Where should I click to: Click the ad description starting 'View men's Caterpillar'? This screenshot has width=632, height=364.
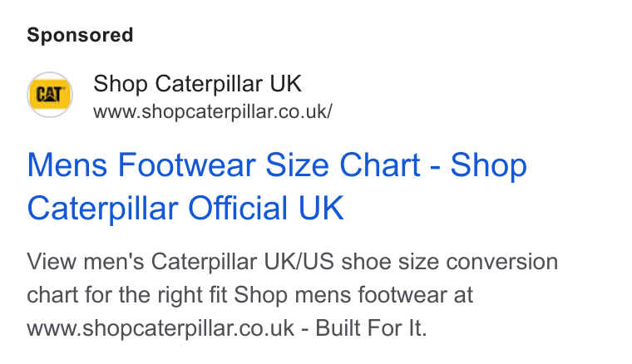(x=292, y=295)
